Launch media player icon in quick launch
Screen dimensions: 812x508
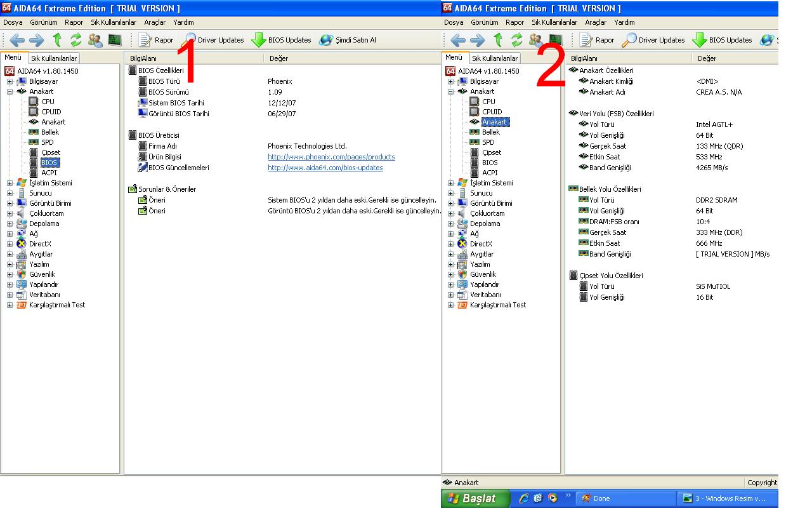[x=552, y=498]
